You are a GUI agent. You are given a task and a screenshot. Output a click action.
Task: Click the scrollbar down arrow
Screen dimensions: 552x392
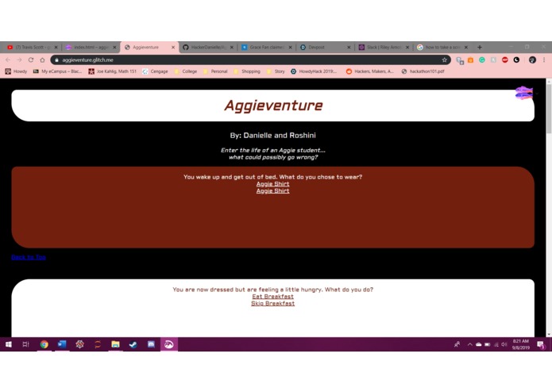click(549, 334)
